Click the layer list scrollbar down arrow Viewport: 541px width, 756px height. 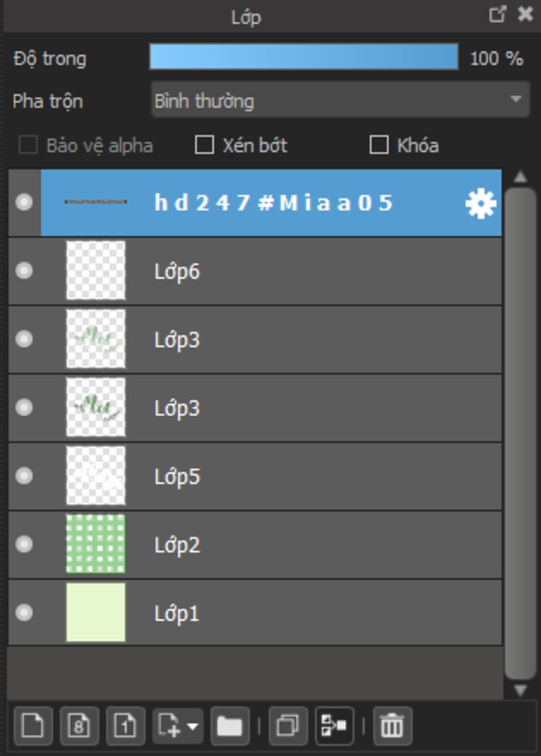tap(520, 691)
